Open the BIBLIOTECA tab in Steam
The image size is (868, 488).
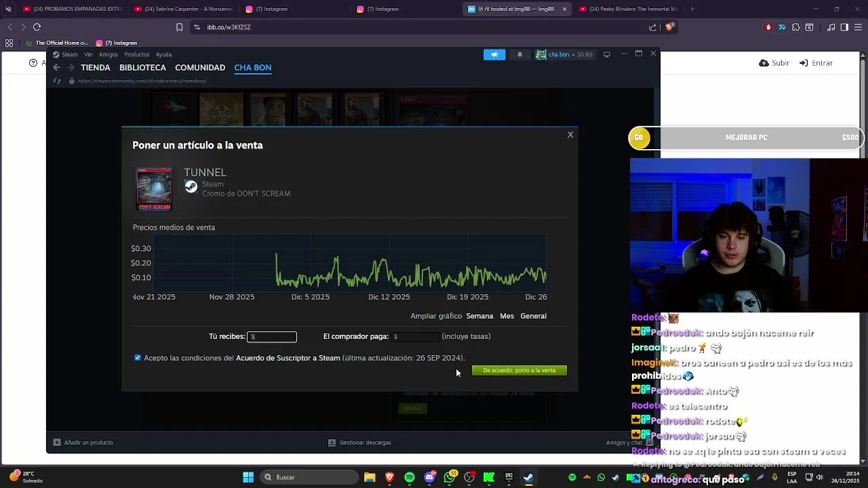(x=142, y=68)
